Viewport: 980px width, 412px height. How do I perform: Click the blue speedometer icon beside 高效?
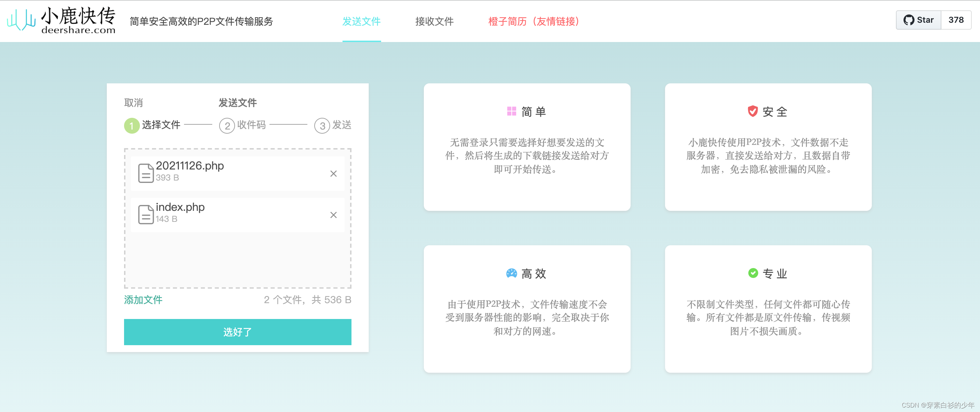(512, 273)
